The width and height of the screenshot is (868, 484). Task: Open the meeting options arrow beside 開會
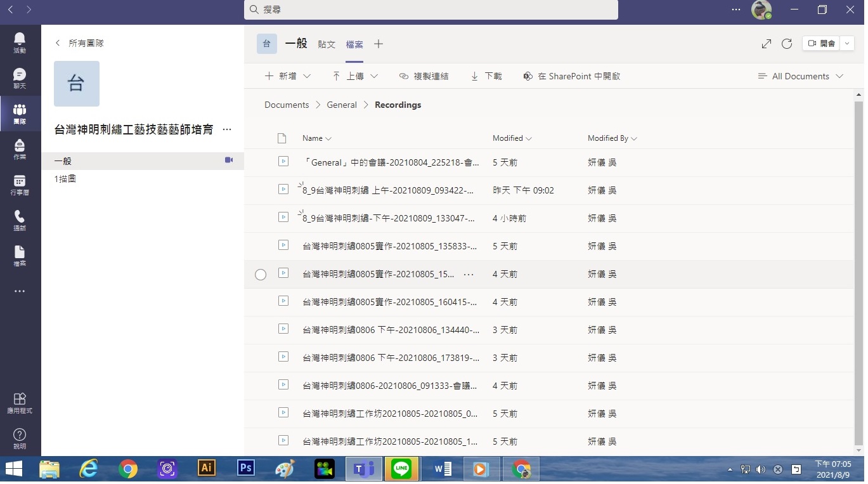pos(848,43)
